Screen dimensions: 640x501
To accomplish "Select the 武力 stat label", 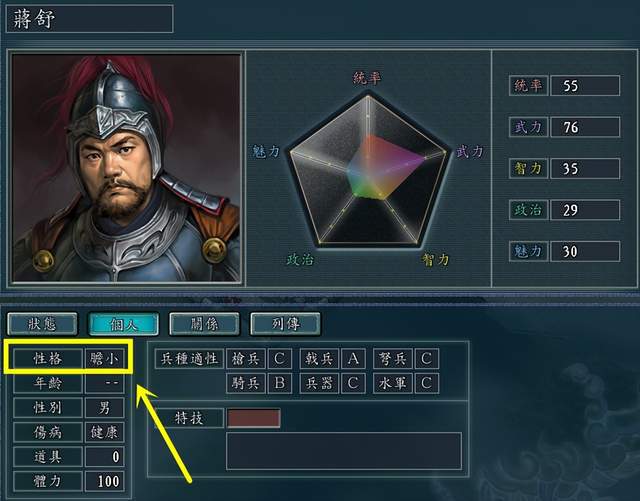I will coord(528,127).
